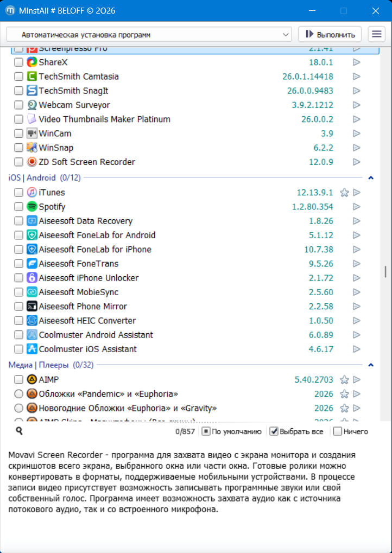The height and width of the screenshot is (553, 392).
Task: Click the Aiseesoft MobieSync icon
Action: click(x=31, y=293)
